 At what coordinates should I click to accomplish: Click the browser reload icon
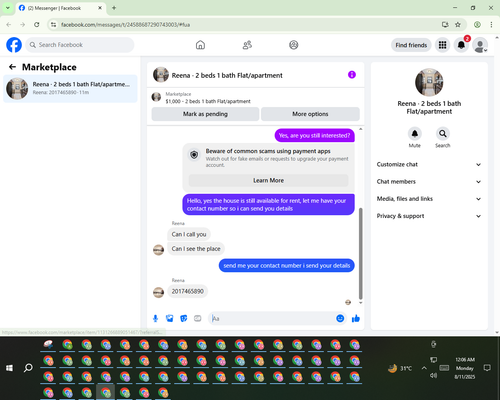point(37,25)
